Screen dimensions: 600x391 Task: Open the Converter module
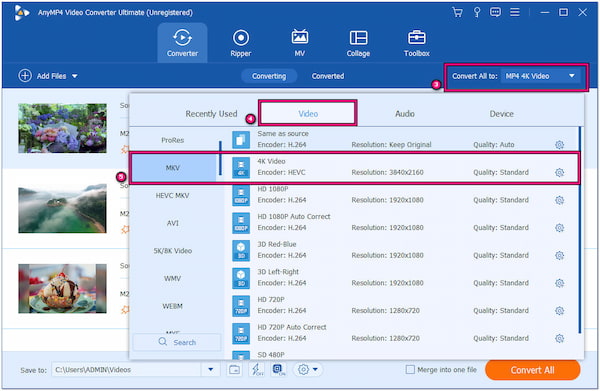click(x=182, y=43)
